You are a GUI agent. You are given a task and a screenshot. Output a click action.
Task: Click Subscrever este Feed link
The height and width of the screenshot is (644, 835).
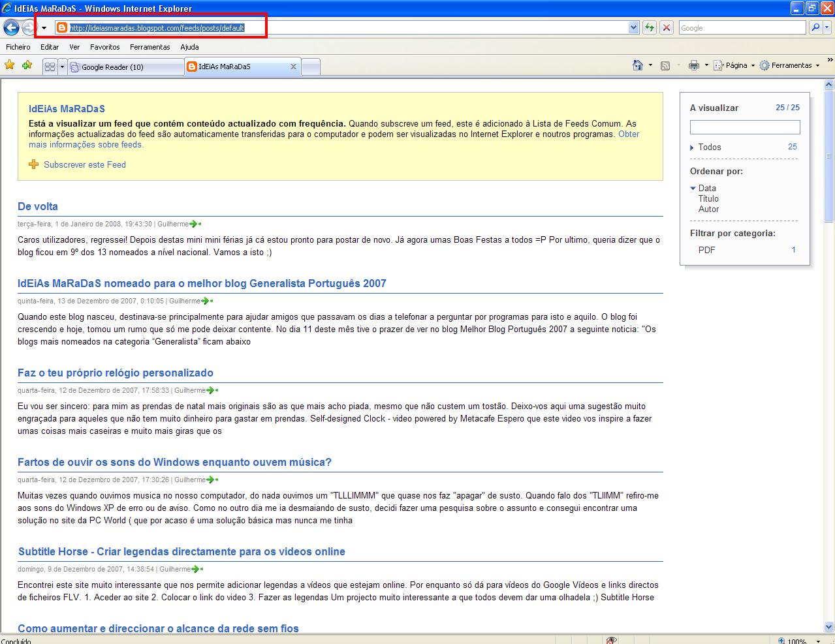point(85,164)
